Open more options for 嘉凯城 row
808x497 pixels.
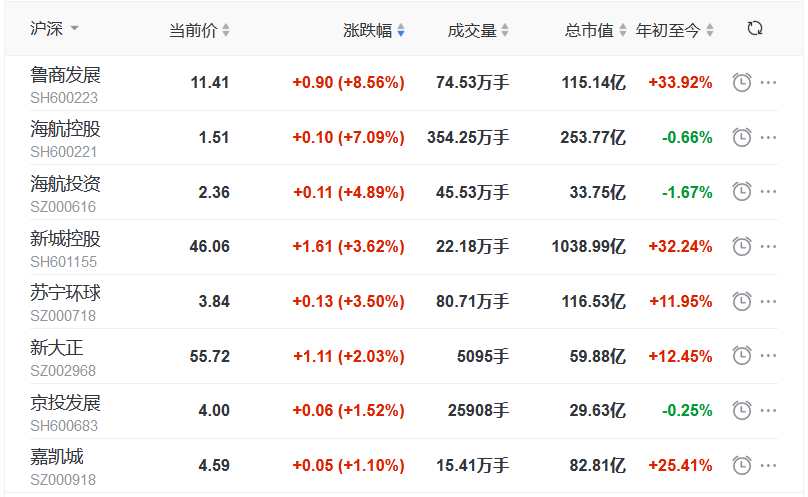click(768, 465)
